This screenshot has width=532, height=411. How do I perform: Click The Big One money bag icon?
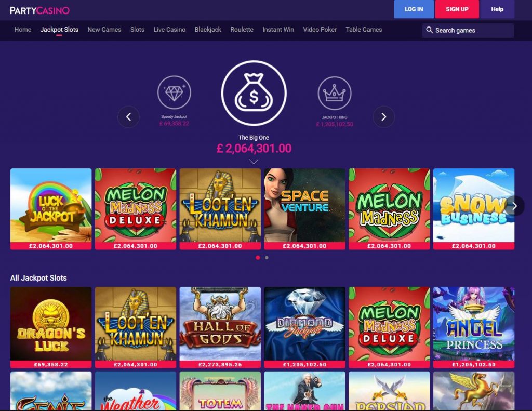pyautogui.click(x=254, y=93)
